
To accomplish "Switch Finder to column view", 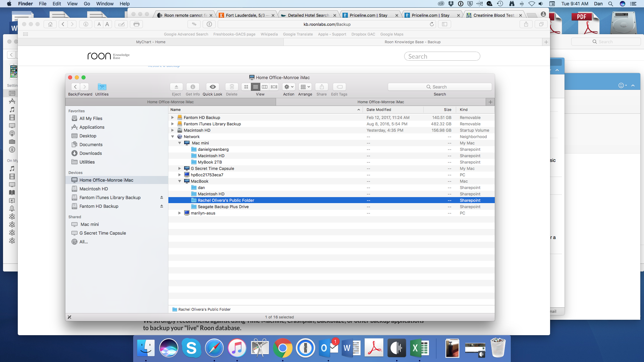I will click(265, 87).
